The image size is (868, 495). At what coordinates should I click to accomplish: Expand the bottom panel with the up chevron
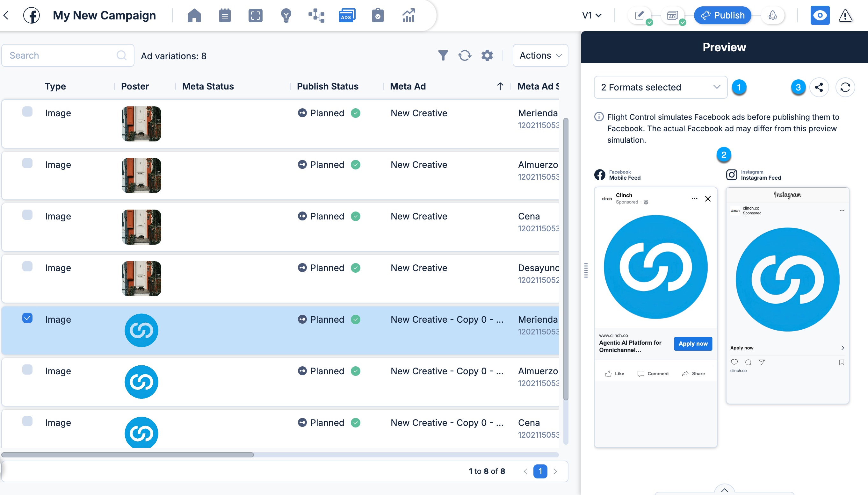pos(725,490)
